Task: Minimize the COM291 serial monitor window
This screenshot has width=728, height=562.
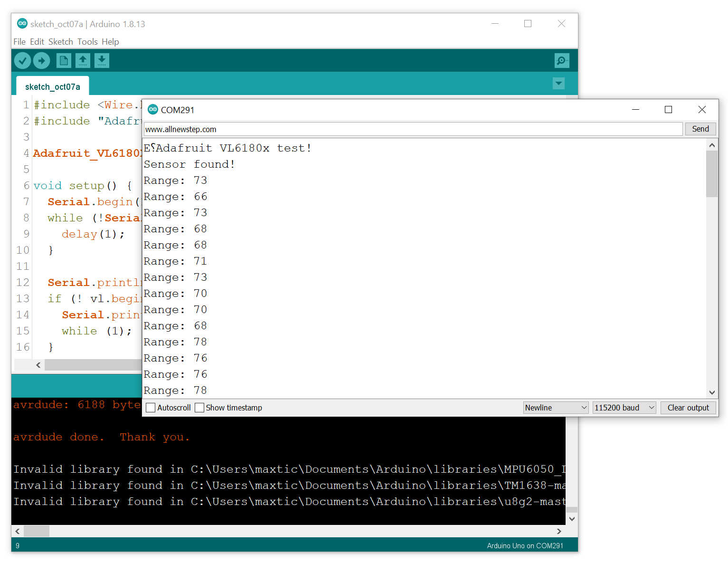Action: [x=635, y=110]
